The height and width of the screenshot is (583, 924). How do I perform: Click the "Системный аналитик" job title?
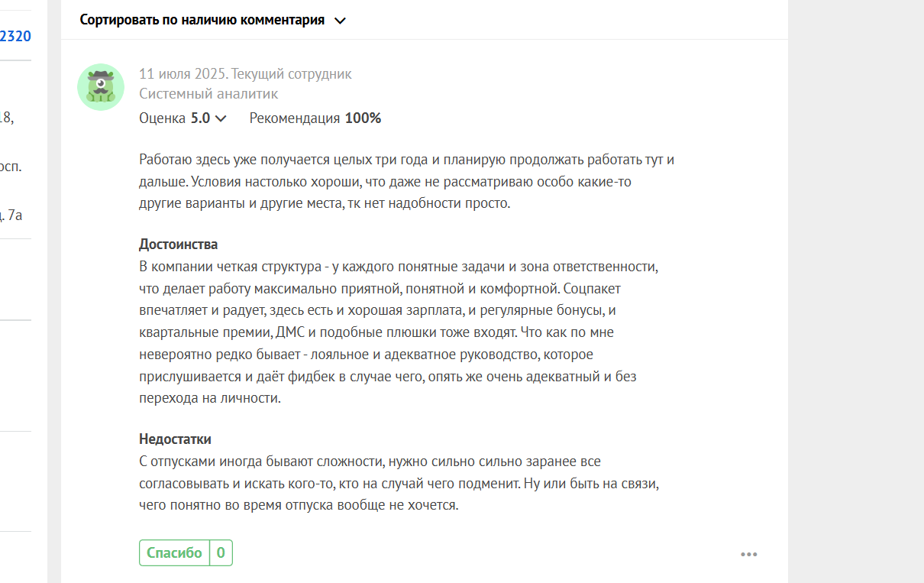208,94
